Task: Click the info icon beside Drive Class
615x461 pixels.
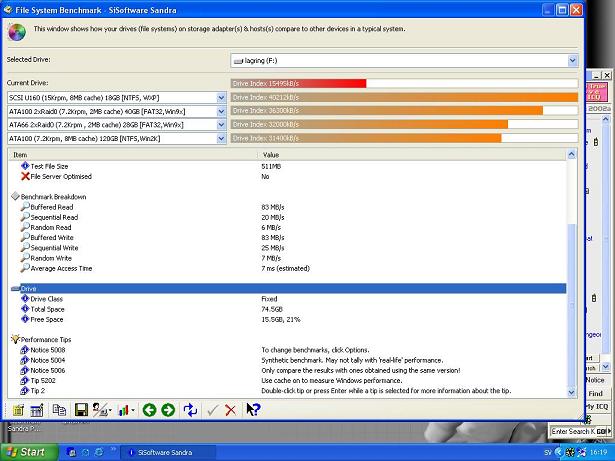Action: pos(25,298)
